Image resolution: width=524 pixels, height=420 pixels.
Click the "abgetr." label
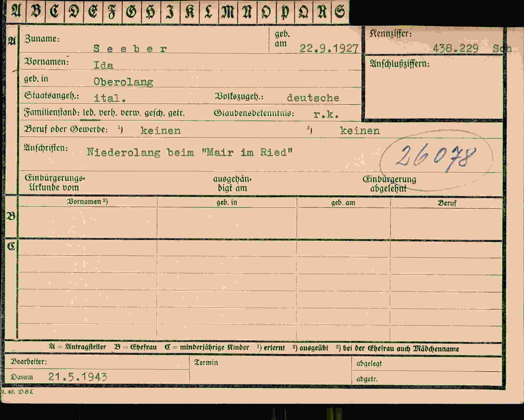[x=367, y=379]
